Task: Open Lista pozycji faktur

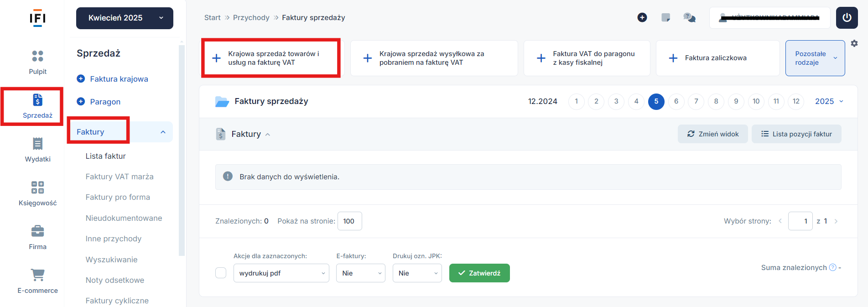Action: tap(796, 134)
